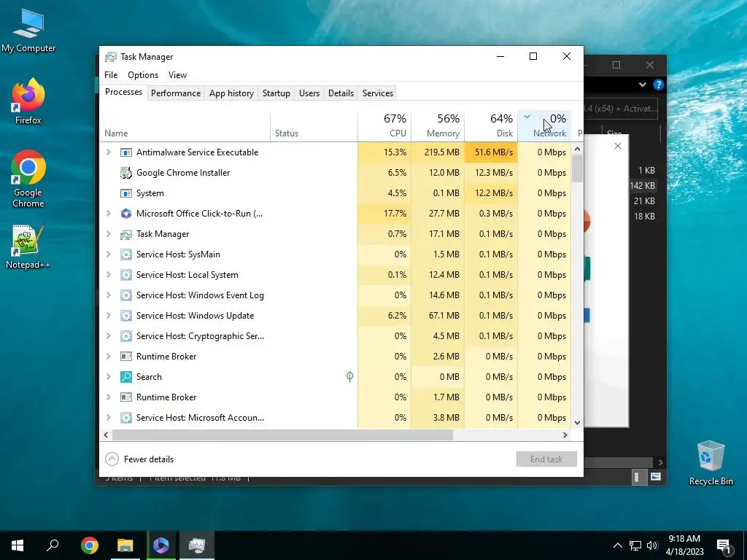Open taskbar Search magnifier
Viewport: 747px width, 560px height.
pyautogui.click(x=53, y=545)
